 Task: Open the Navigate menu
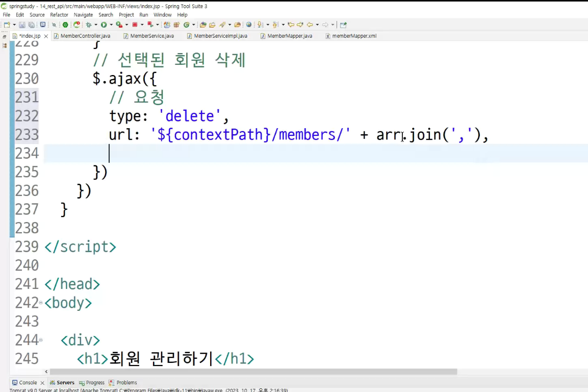pyautogui.click(x=83, y=15)
